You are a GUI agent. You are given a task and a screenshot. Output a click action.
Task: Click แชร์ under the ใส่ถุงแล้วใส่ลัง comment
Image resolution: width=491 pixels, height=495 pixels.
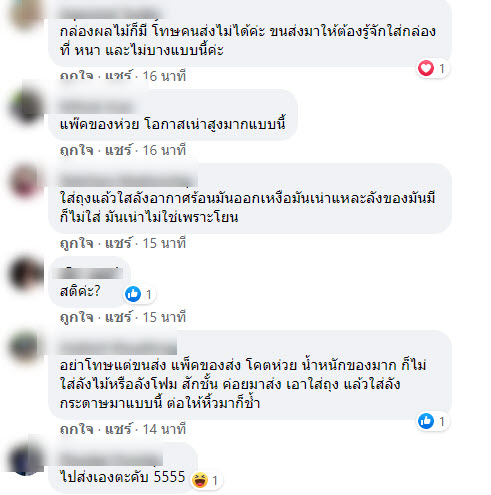119,243
